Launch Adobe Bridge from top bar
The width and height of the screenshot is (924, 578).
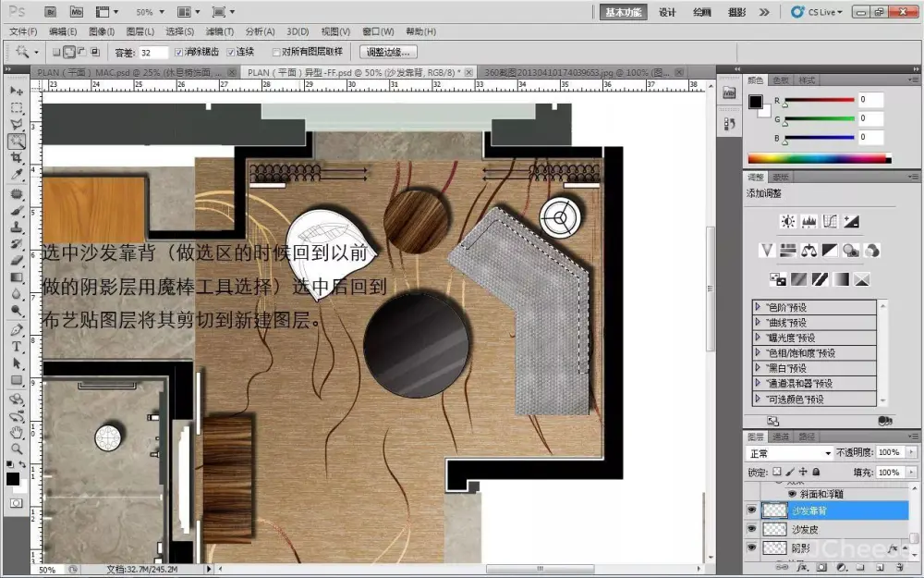click(x=50, y=13)
